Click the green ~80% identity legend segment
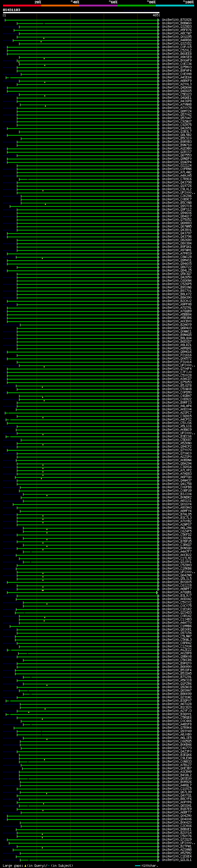The width and height of the screenshot is (197, 868). coord(137,6)
